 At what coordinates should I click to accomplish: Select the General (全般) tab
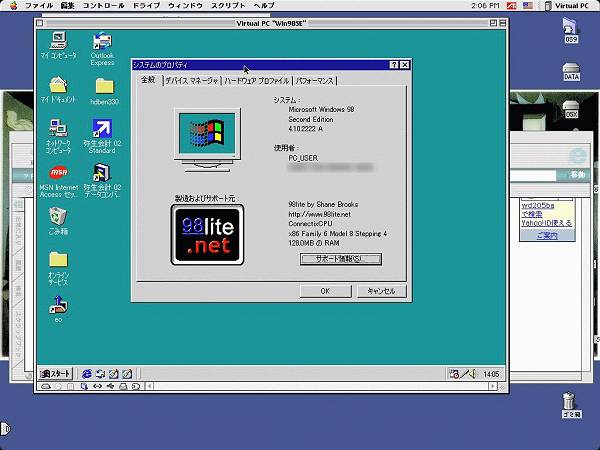tap(148, 80)
